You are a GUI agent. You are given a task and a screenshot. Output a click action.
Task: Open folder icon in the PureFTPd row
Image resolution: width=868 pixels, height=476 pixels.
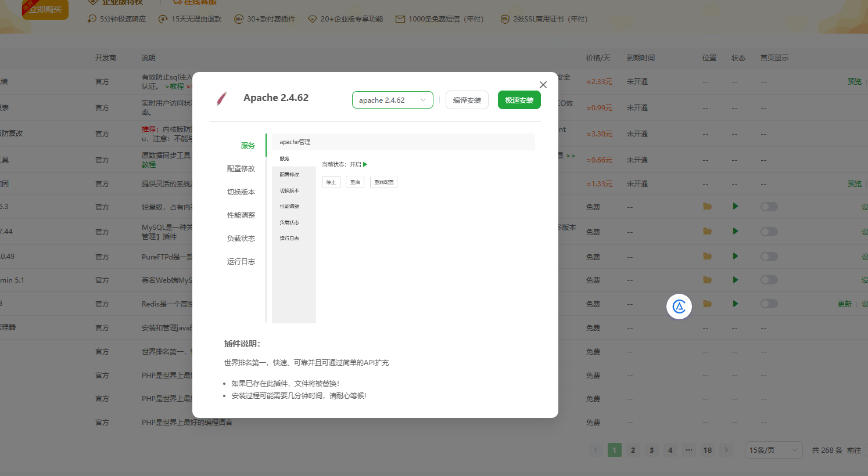707,256
